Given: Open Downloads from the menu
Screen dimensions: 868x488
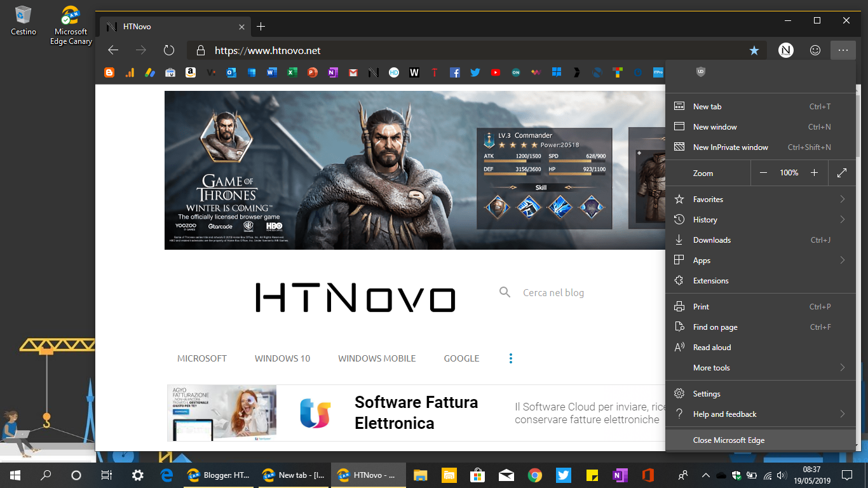Looking at the screenshot, I should [760, 240].
